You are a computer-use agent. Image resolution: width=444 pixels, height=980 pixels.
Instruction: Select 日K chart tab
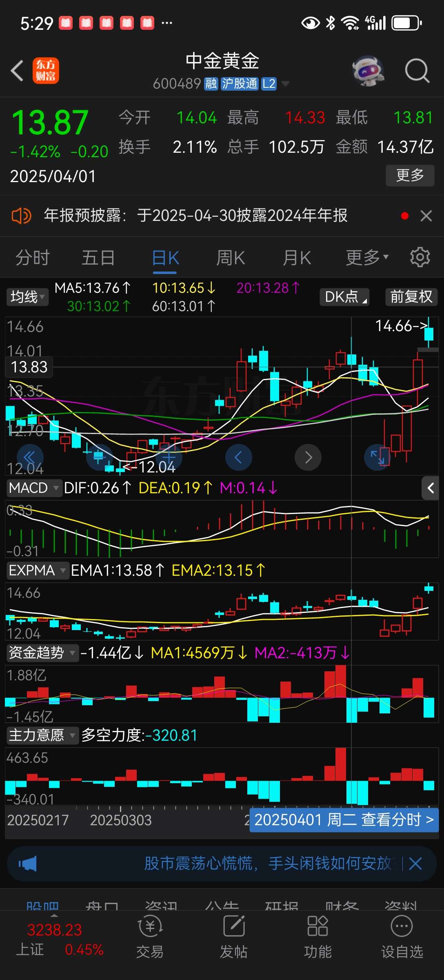click(x=165, y=258)
